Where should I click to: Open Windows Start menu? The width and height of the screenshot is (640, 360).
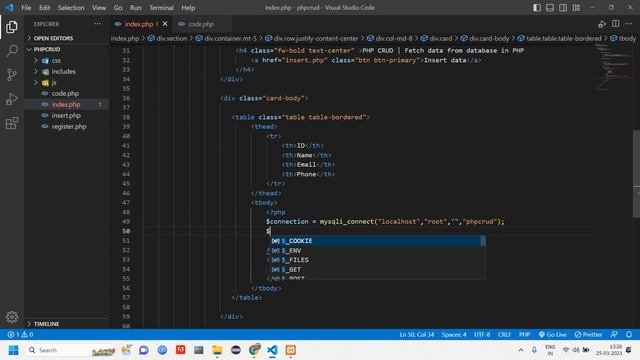click(x=13, y=350)
